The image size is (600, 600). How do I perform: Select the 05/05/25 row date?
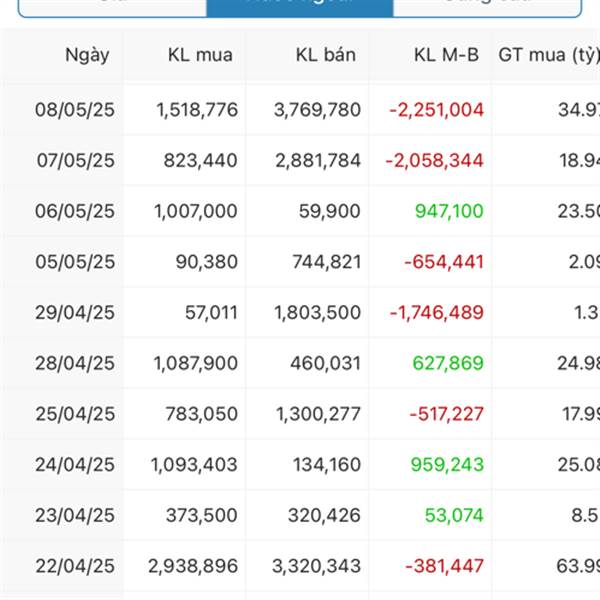(x=75, y=262)
